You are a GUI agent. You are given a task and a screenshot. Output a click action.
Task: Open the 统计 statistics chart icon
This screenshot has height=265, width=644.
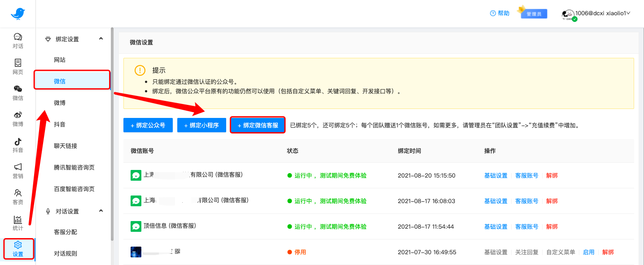coord(18,220)
